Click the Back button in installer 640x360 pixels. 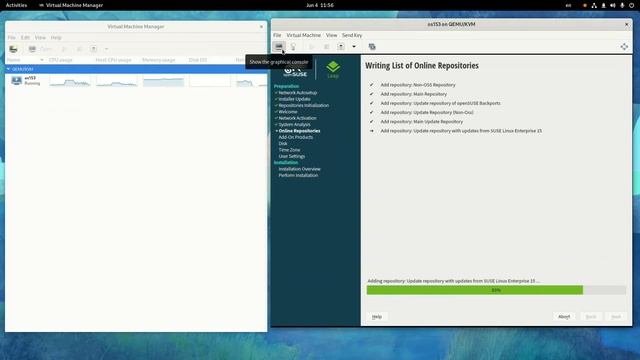pos(591,317)
